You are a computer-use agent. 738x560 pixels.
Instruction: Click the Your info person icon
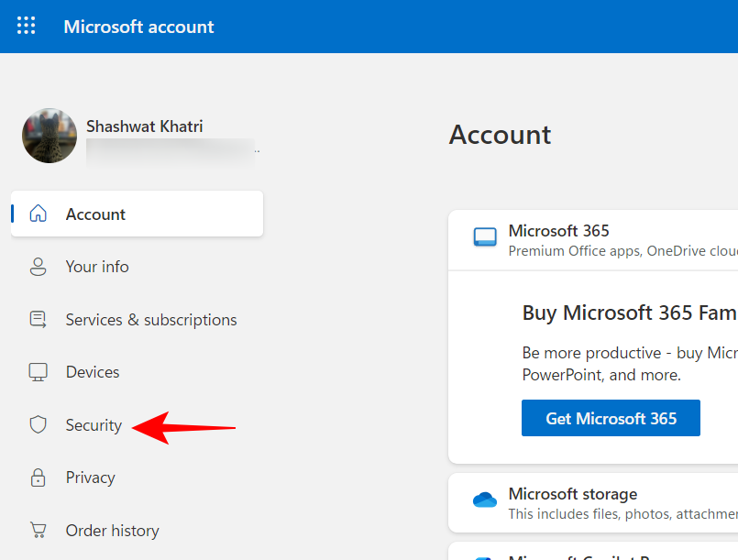39,267
